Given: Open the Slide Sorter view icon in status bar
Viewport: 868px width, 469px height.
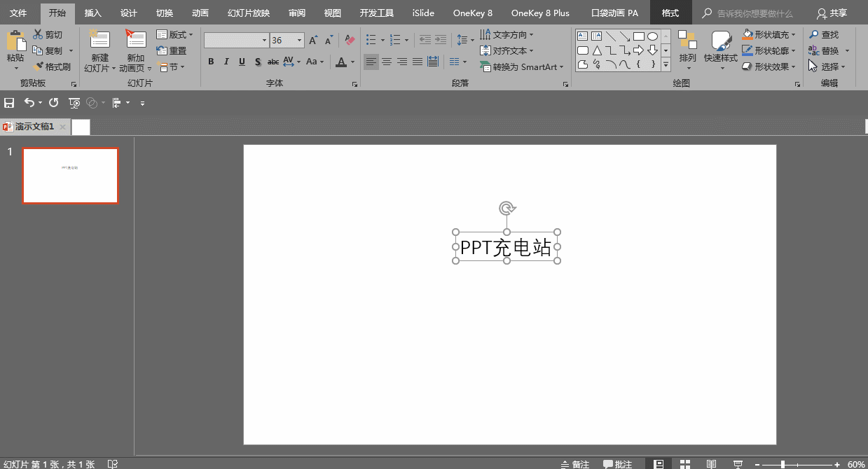Looking at the screenshot, I should (x=684, y=464).
